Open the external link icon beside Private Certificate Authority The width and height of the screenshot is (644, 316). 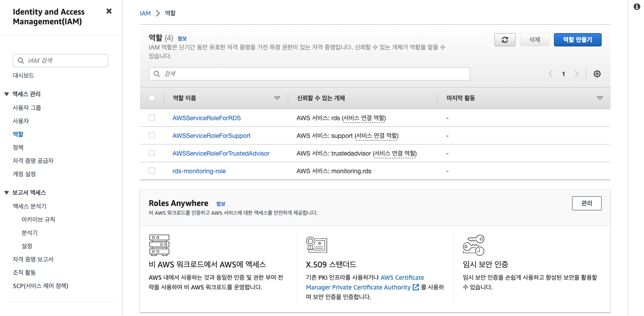coord(415,287)
